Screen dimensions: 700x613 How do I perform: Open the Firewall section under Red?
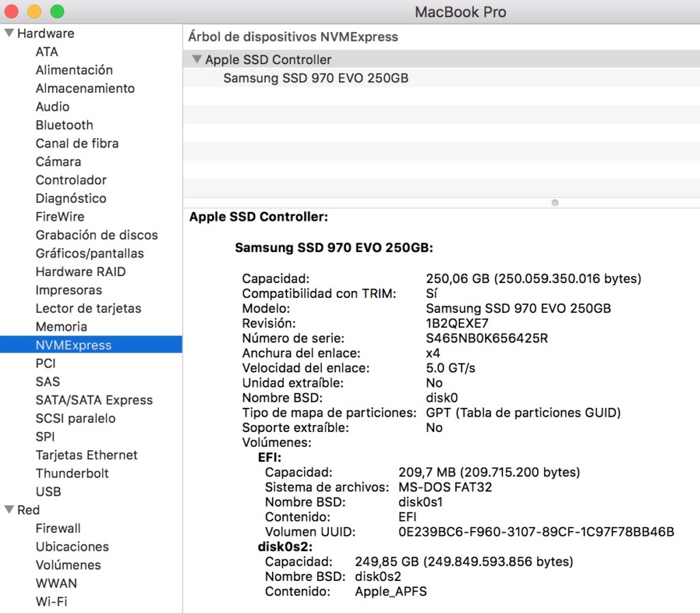(58, 528)
